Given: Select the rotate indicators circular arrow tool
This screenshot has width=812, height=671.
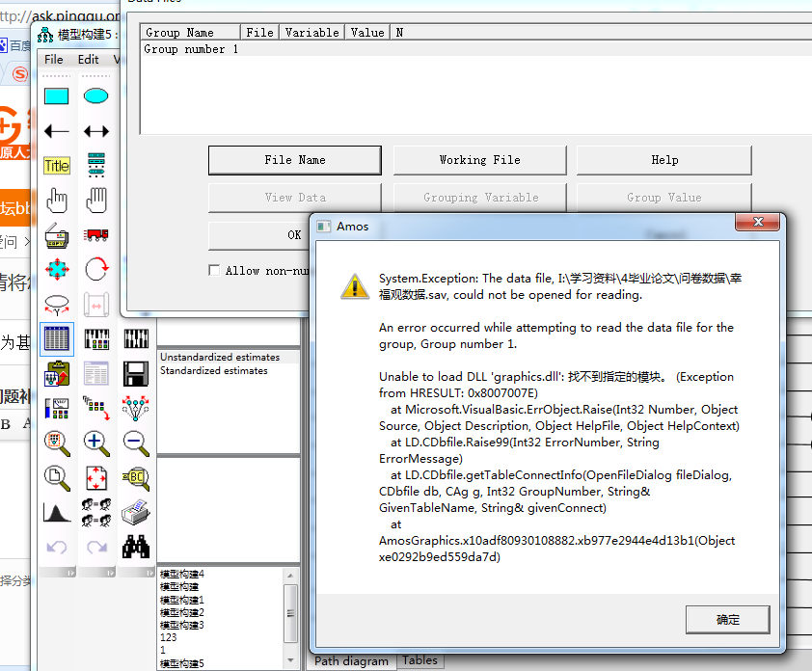Looking at the screenshot, I should [x=95, y=270].
